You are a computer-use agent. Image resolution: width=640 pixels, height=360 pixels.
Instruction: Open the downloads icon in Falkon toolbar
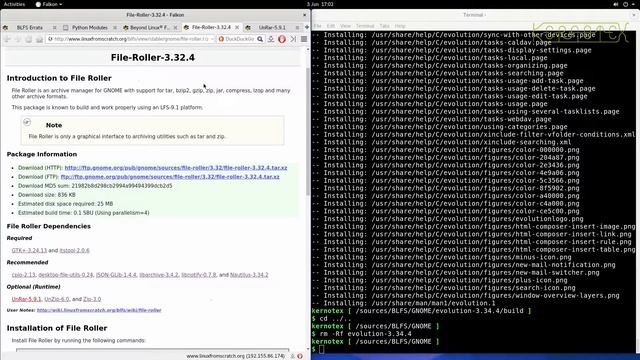(271, 39)
